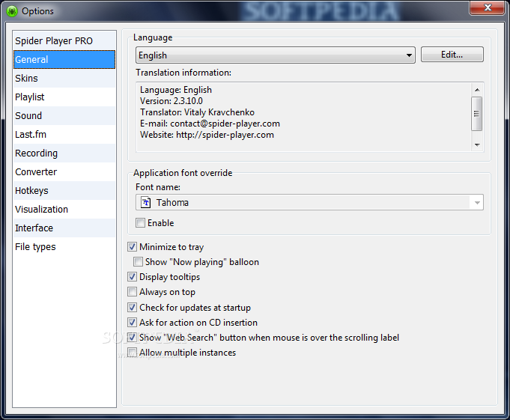Go to the Recording settings
The height and width of the screenshot is (420, 510).
[64, 153]
